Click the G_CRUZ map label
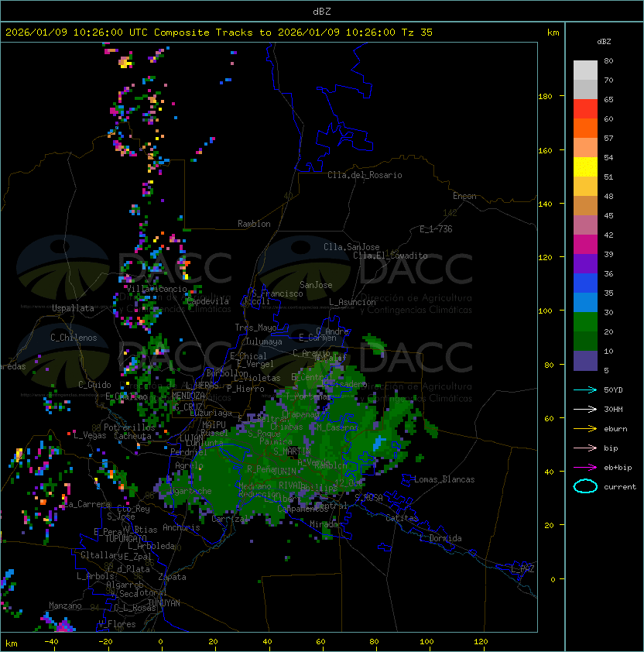 click(188, 407)
